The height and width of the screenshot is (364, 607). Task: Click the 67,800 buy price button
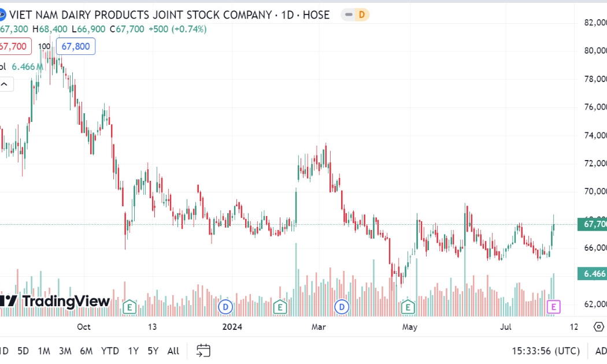pos(76,46)
